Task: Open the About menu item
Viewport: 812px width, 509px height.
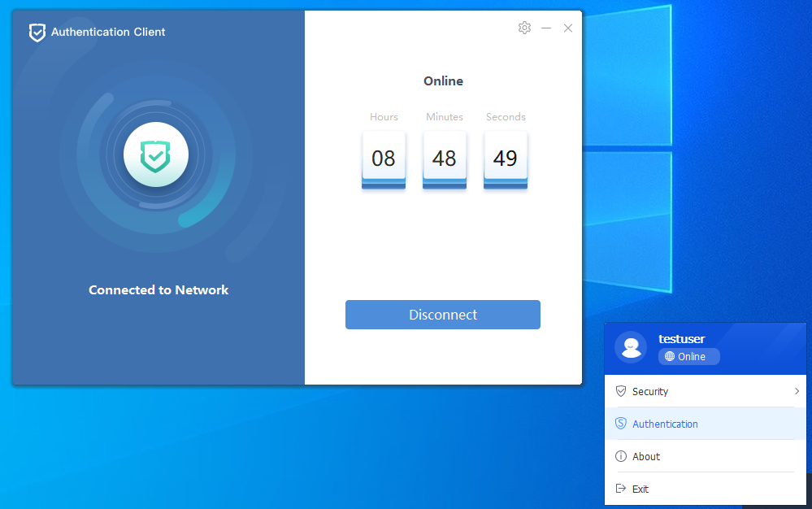Action: [646, 456]
